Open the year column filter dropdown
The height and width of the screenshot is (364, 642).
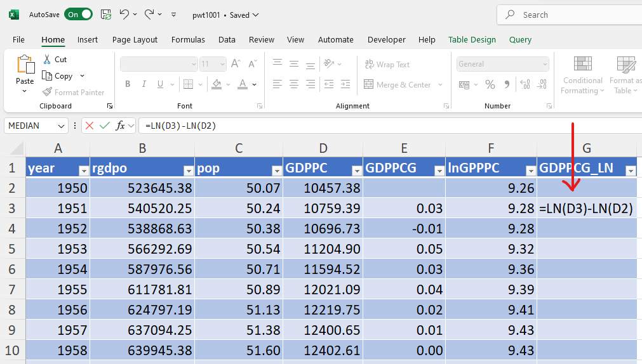83,170
